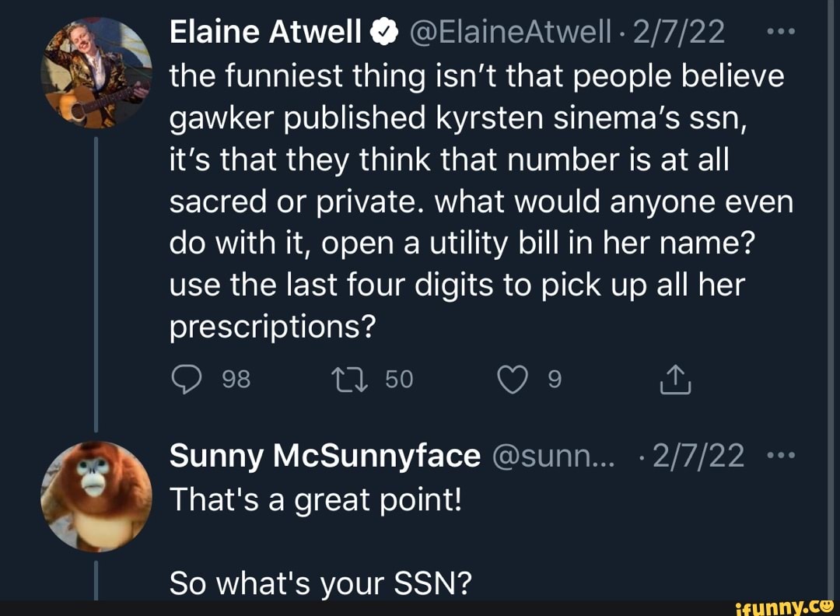Open the ••• dropdown for Elaine's tweet
Screen dimensions: 840x616
(782, 30)
